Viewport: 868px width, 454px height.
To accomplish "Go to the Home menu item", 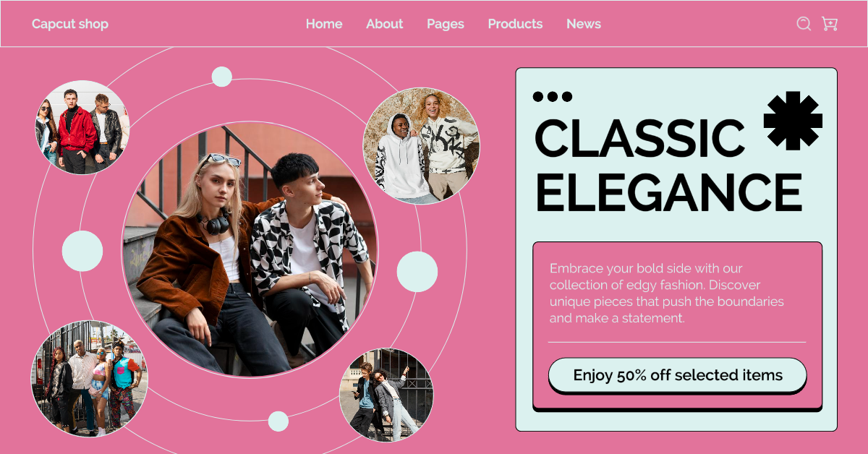I will click(324, 24).
